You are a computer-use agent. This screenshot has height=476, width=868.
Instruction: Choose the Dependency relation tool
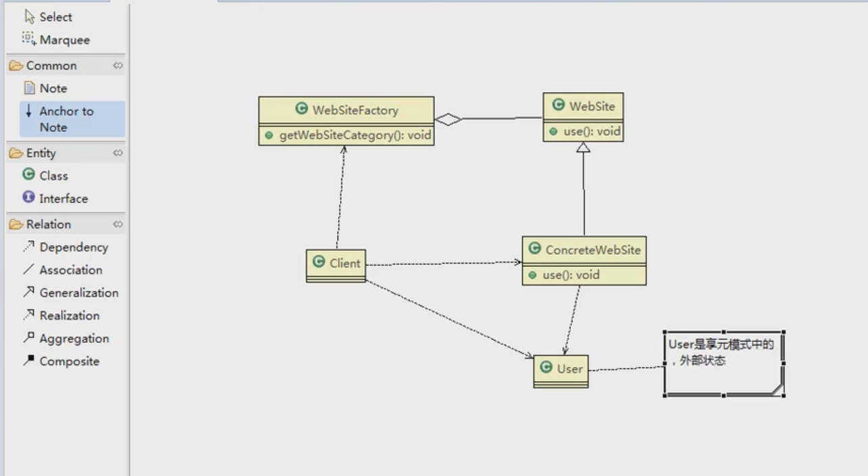pos(66,247)
